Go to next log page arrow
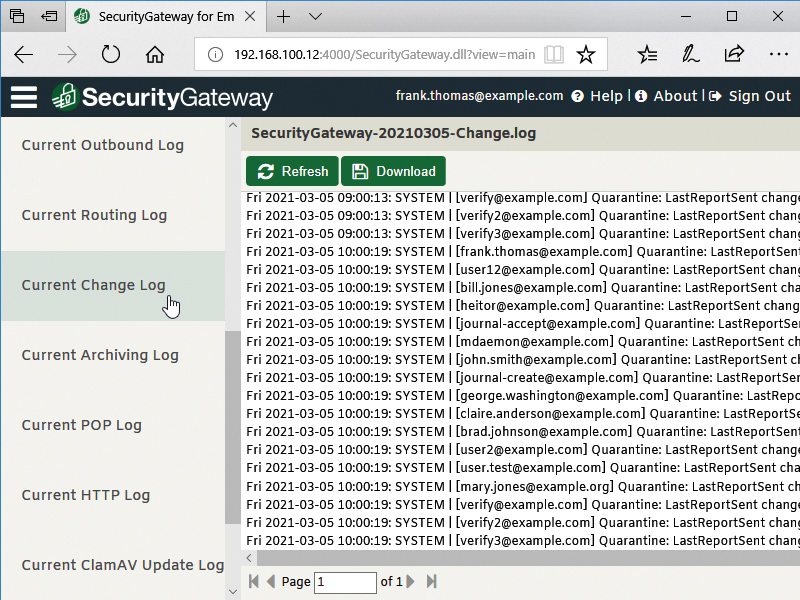The width and height of the screenshot is (800, 600). [411, 581]
